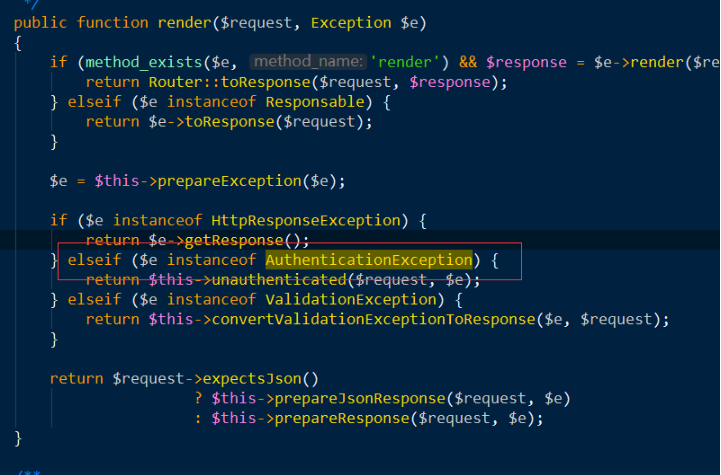Image resolution: width=721 pixels, height=475 pixels.
Task: Click the expectsJson method call
Action: point(255,379)
